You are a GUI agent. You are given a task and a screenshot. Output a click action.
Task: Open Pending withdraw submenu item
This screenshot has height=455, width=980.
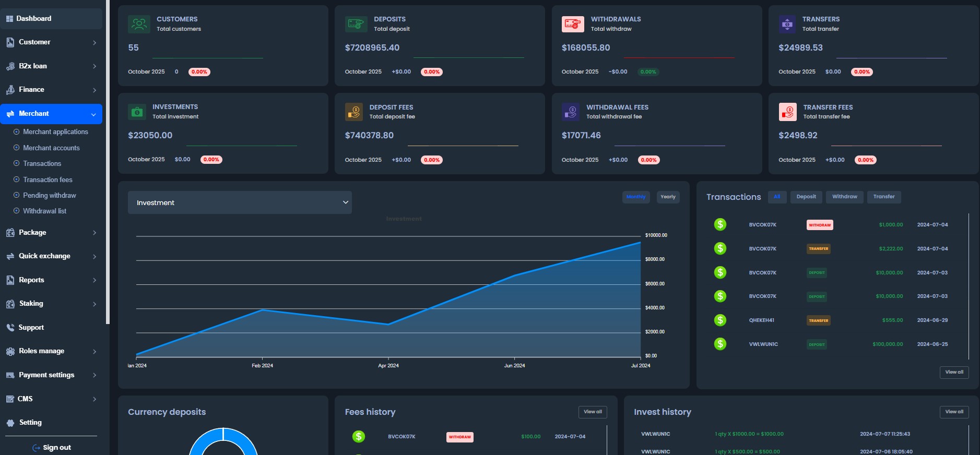coord(50,195)
